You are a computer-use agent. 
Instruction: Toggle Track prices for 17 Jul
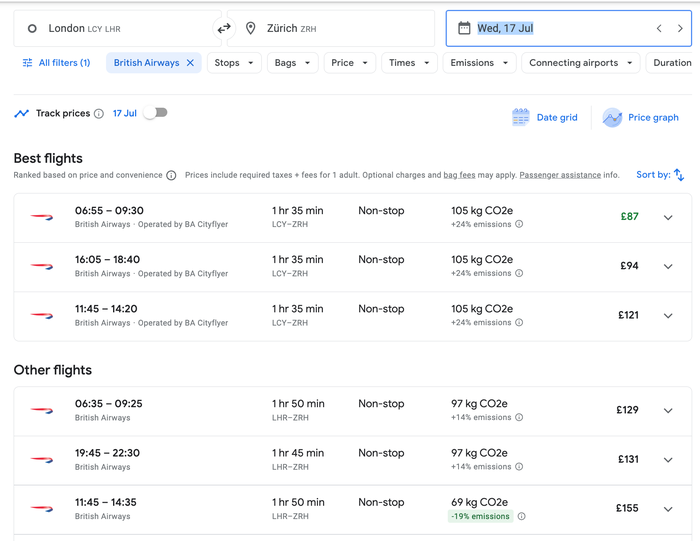click(155, 113)
